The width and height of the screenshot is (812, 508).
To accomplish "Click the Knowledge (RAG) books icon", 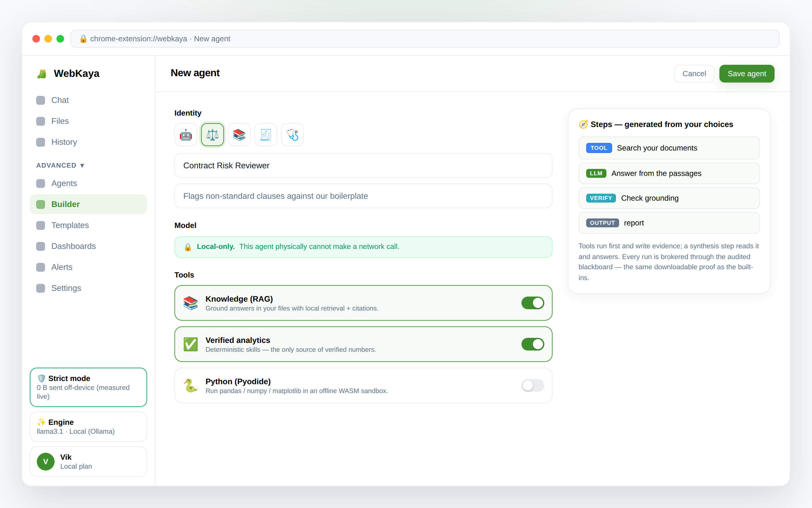I will [191, 303].
